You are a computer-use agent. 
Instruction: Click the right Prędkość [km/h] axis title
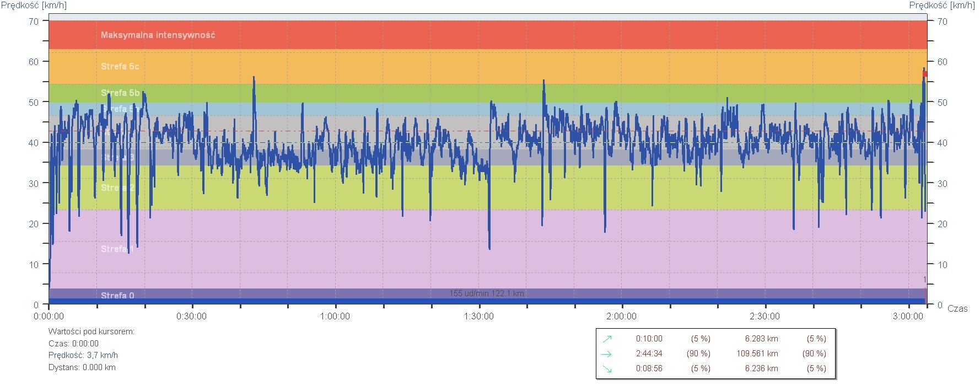click(x=941, y=5)
